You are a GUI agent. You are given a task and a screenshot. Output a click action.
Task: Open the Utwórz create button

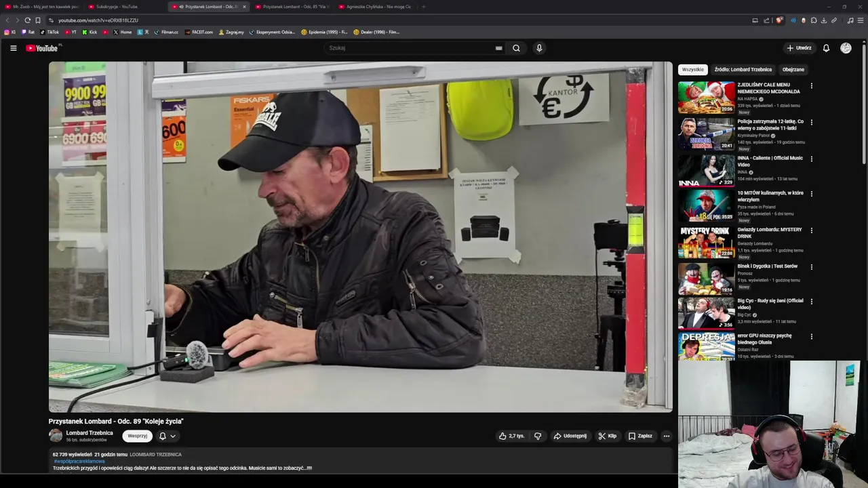[800, 48]
